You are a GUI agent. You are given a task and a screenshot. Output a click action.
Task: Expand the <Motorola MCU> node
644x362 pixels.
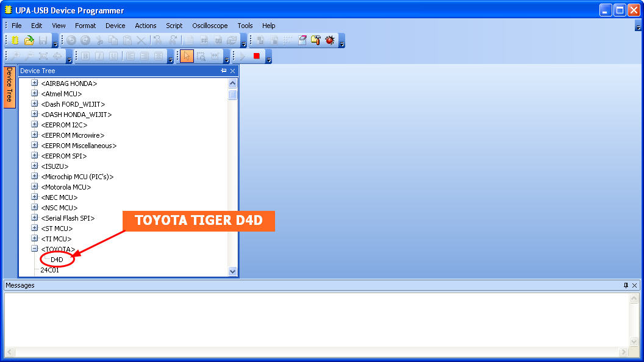35,186
